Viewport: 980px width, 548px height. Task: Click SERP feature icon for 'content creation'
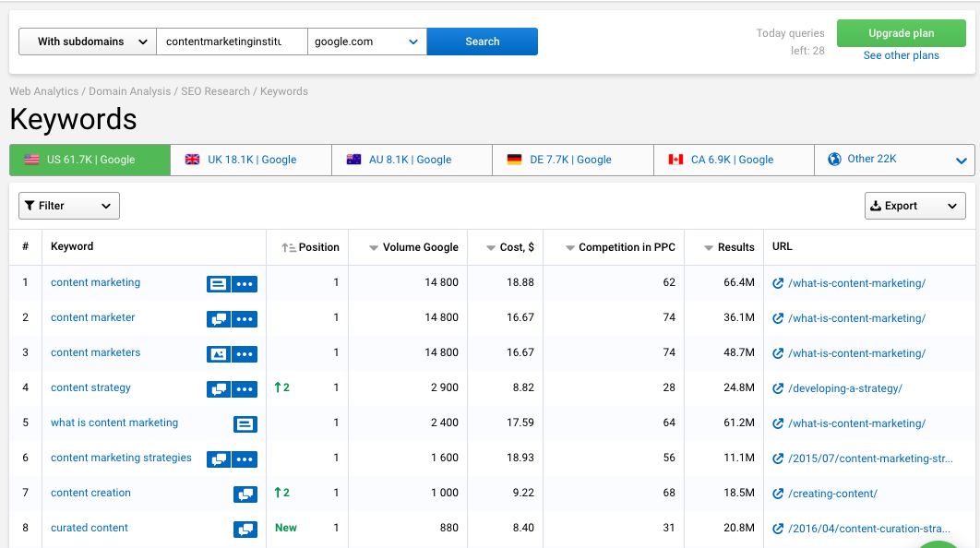(245, 494)
